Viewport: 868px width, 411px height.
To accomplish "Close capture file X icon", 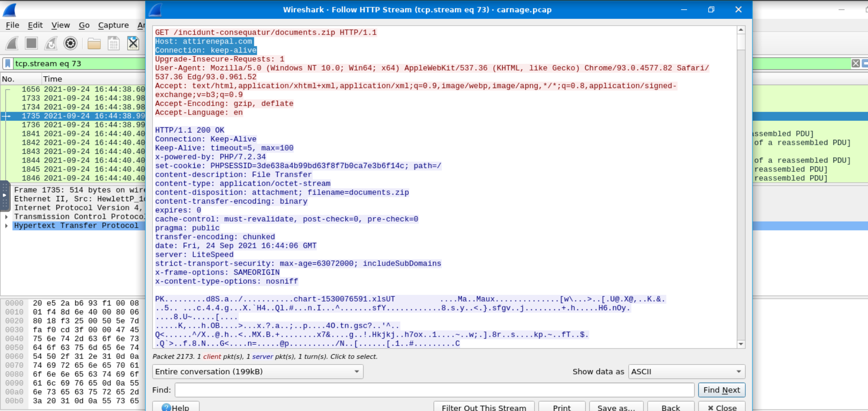I will coord(133,44).
